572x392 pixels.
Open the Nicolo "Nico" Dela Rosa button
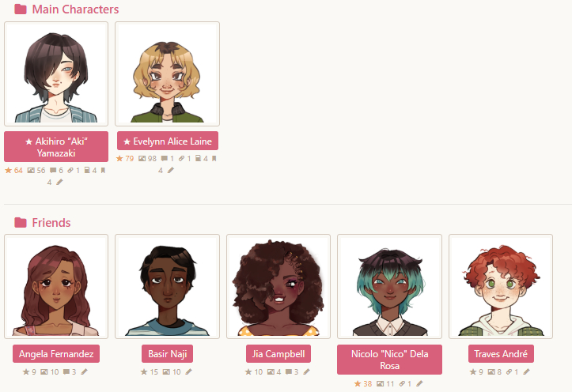[x=389, y=360]
